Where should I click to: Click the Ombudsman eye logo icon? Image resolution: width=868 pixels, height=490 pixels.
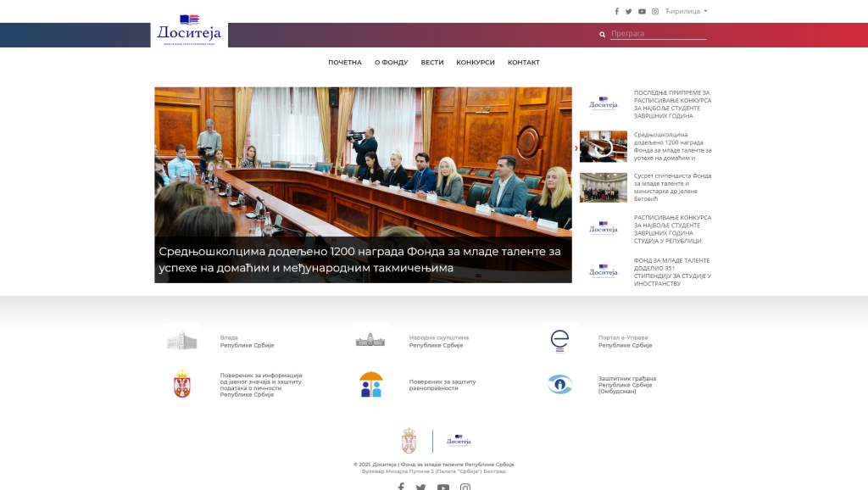pyautogui.click(x=559, y=384)
